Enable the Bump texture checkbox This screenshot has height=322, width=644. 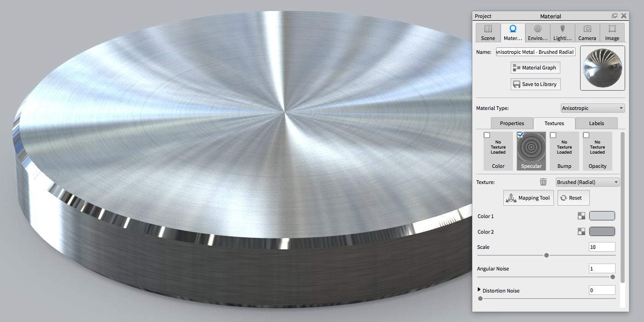(x=553, y=135)
